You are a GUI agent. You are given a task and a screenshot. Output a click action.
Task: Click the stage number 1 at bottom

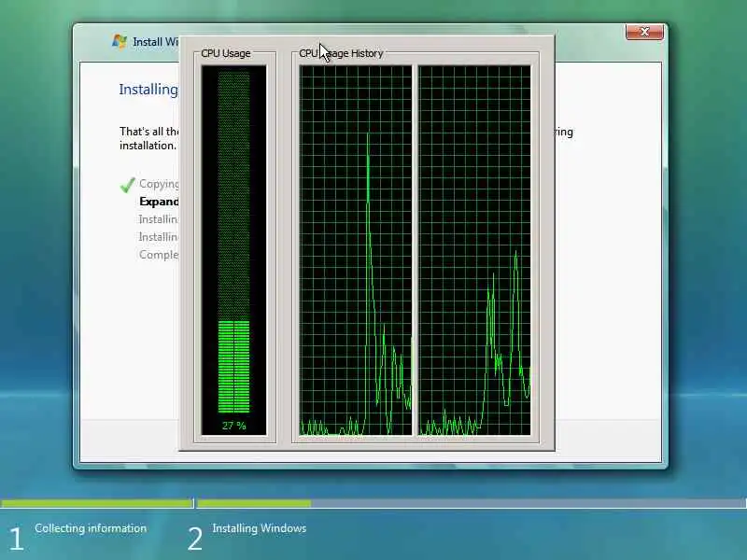16,539
